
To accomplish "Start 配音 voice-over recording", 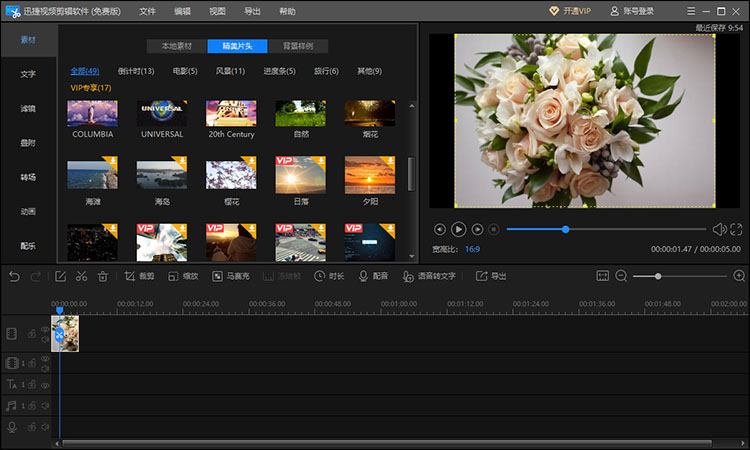I will (x=373, y=276).
